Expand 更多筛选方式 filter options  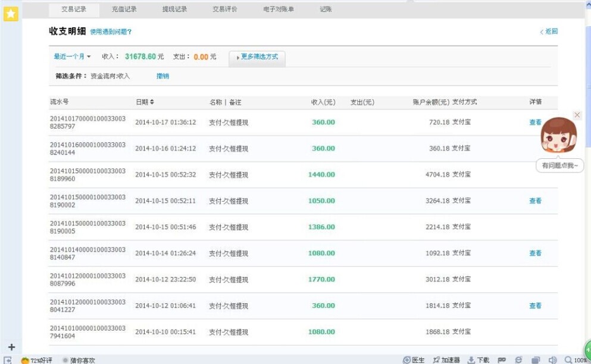pos(258,58)
